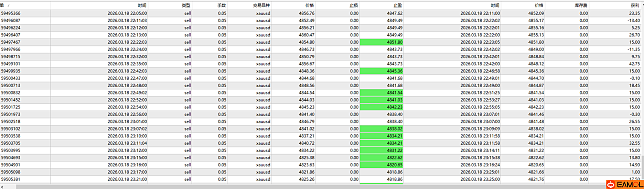The height and width of the screenshot is (189, 644).
Task: Sort by the 手数 column header
Action: coord(222,5)
